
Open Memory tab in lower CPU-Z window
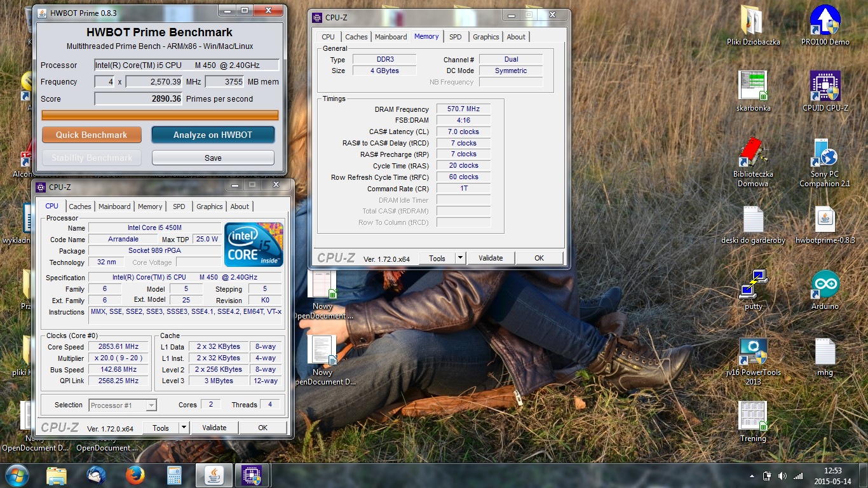(150, 207)
